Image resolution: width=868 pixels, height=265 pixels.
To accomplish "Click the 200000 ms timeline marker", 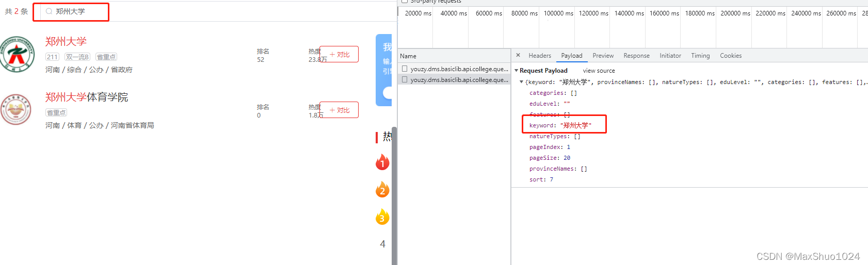I will click(x=735, y=13).
